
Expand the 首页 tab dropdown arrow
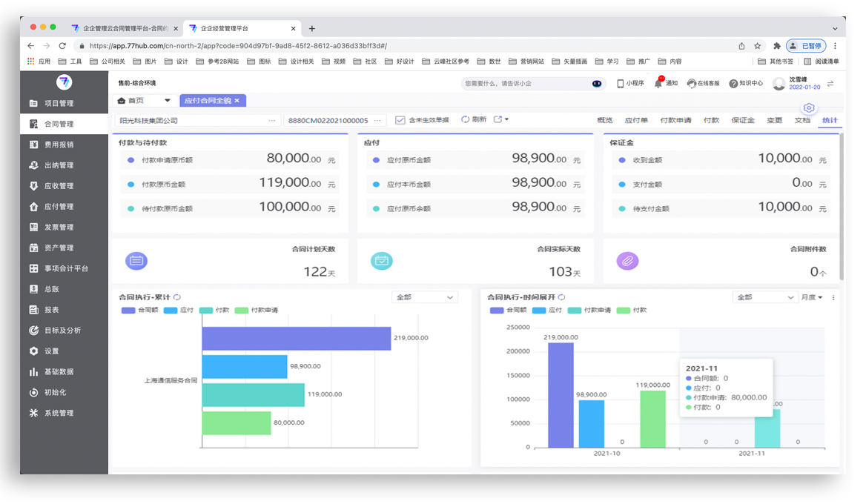coord(167,100)
